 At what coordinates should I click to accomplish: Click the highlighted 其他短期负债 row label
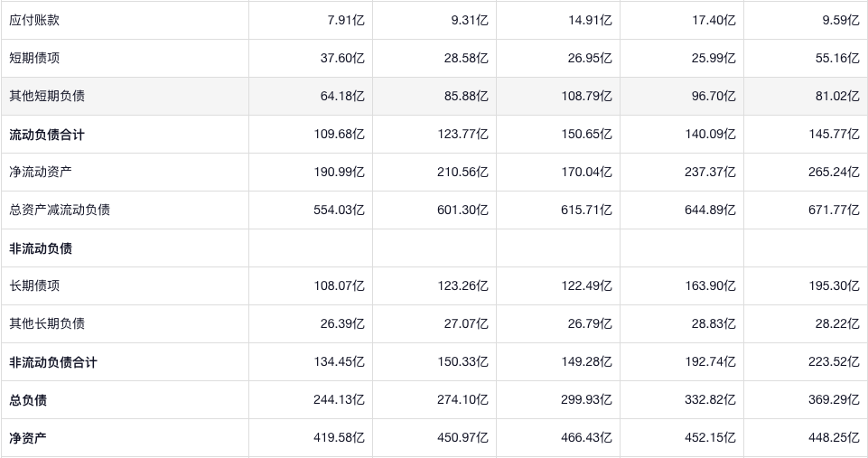tap(47, 96)
